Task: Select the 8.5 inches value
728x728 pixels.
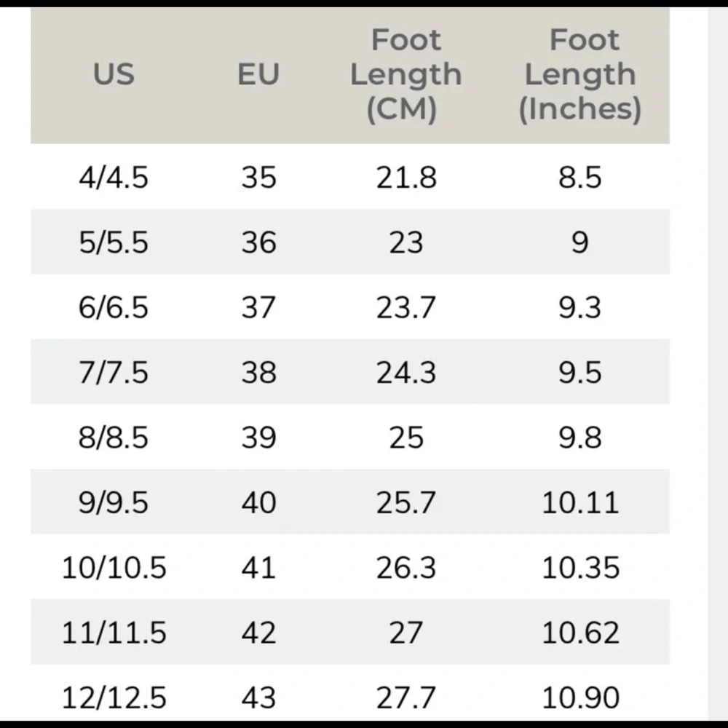Action: [x=580, y=178]
